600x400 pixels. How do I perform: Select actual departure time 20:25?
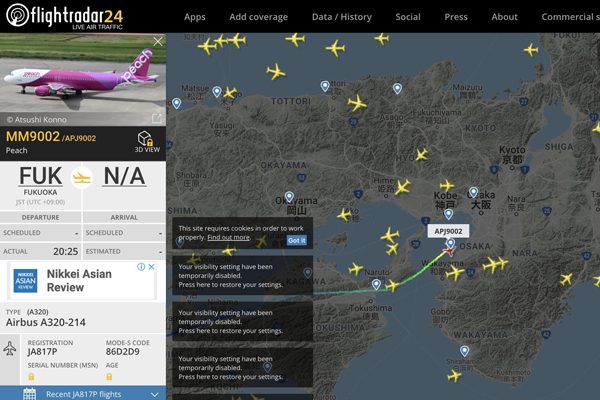coord(65,251)
